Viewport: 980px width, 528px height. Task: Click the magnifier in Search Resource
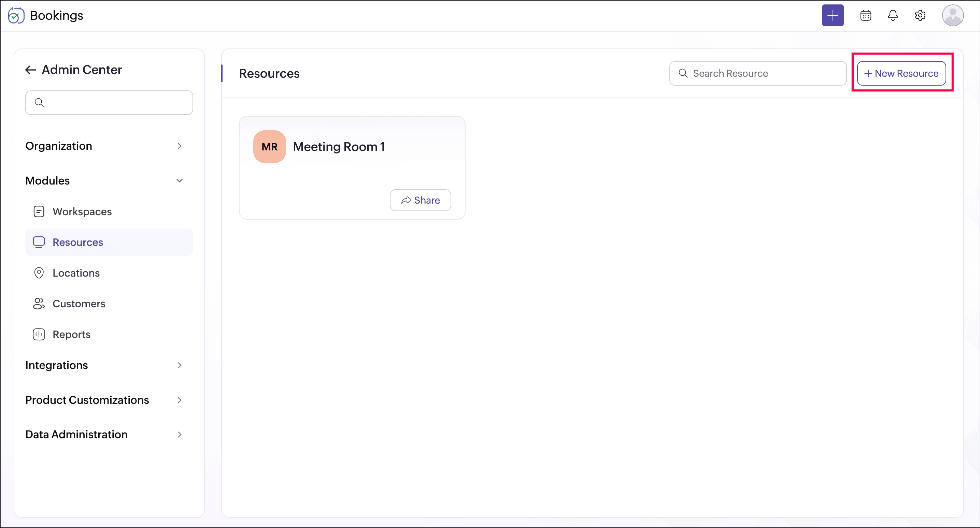click(x=683, y=73)
